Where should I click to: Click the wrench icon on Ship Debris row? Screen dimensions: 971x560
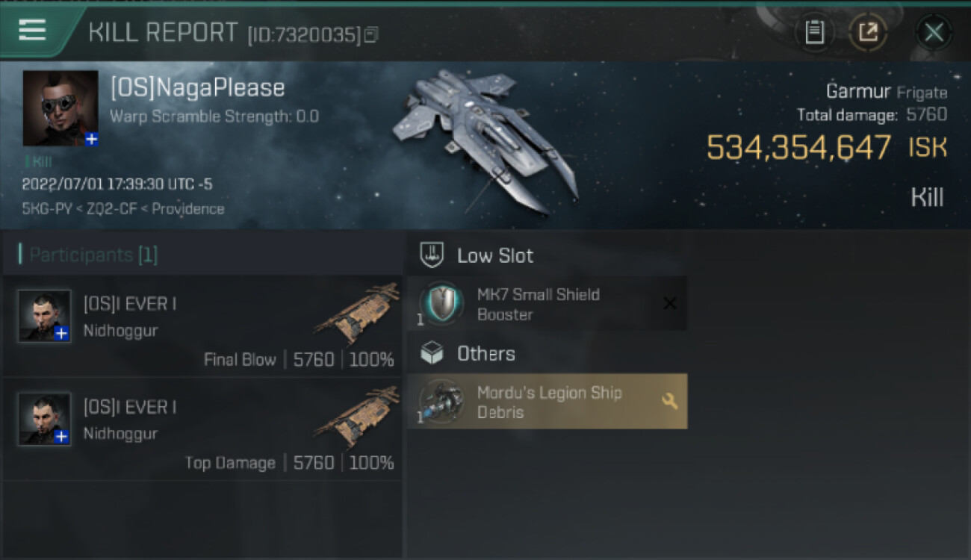[x=670, y=401]
